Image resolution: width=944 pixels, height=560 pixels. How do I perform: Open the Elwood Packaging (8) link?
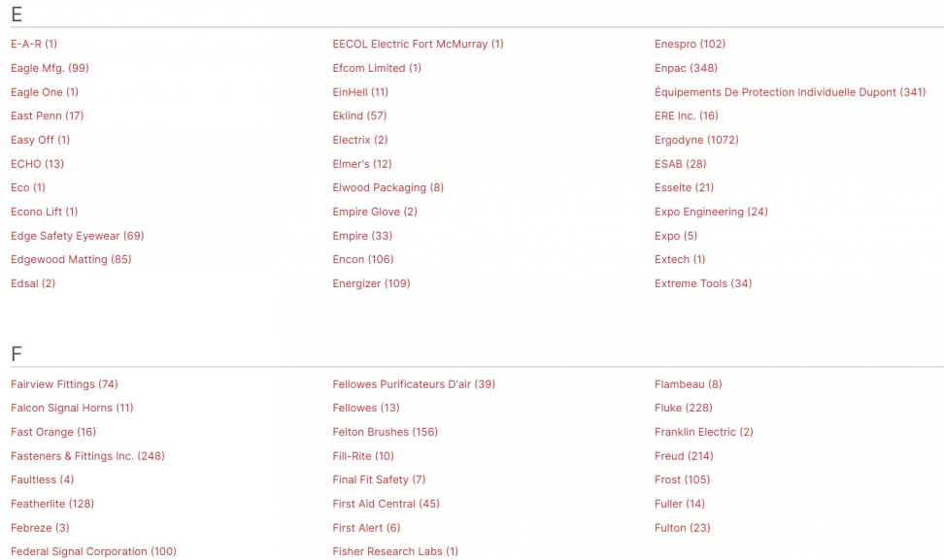pos(388,187)
